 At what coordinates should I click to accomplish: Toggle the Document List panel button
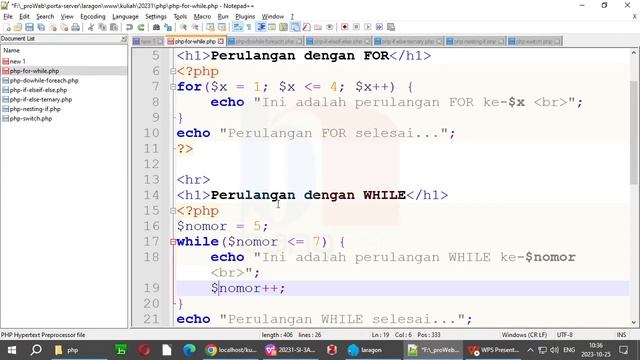tap(295, 27)
